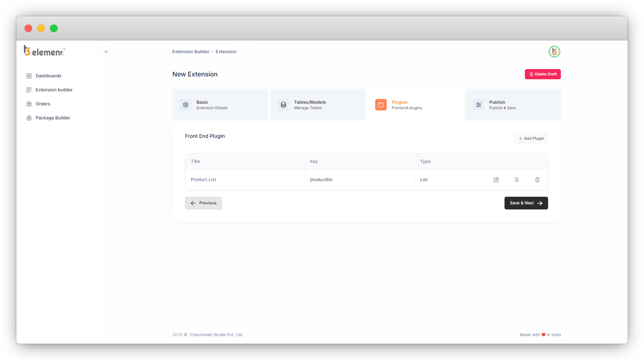Click the Extension Builder breadcrumb link
Image resolution: width=644 pixels, height=360 pixels.
tap(191, 52)
